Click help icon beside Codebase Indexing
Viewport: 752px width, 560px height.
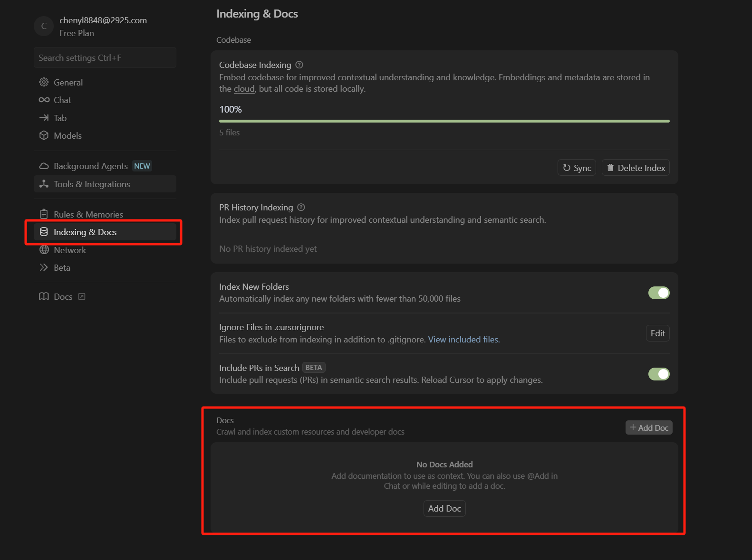click(x=299, y=65)
